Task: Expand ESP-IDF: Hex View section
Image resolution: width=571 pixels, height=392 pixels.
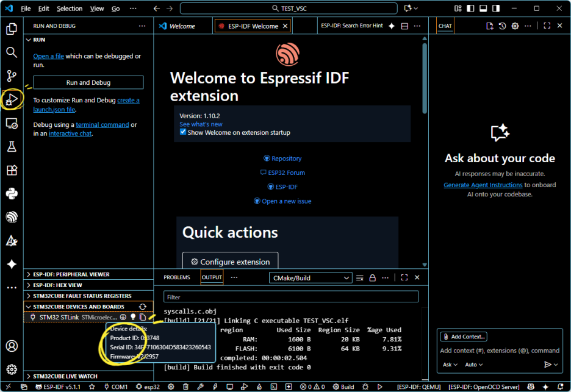Action: pos(88,285)
